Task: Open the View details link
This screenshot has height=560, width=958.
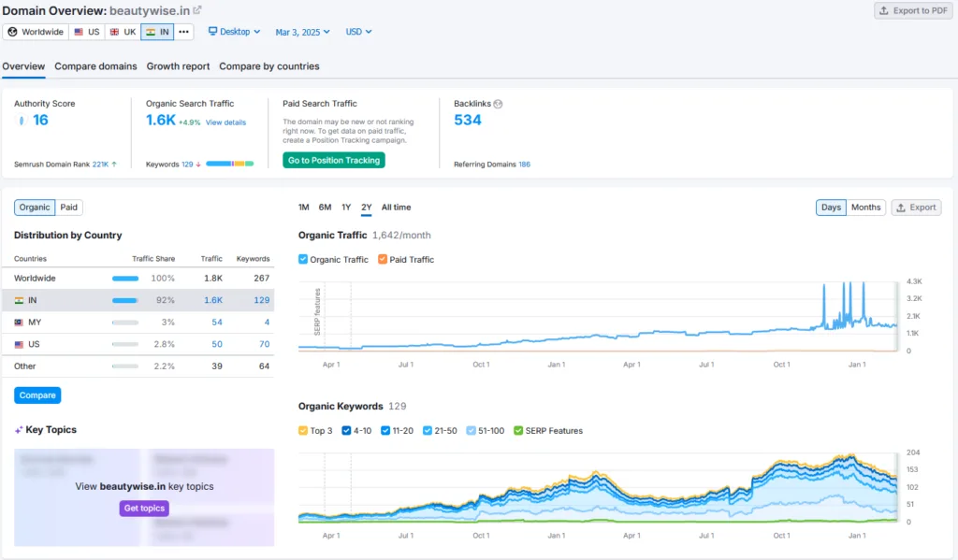Action: click(x=226, y=122)
